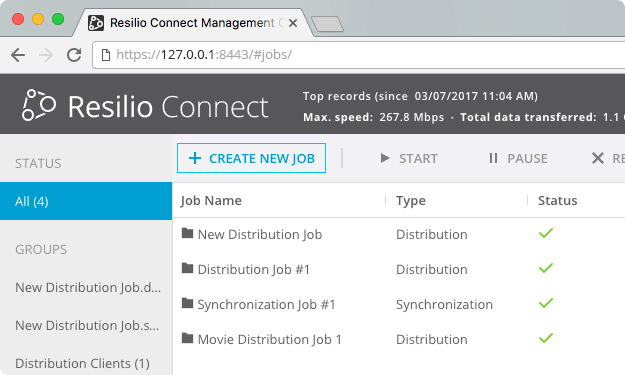The width and height of the screenshot is (625, 375).
Task: Open the New Distribution Job.d... group
Action: (x=88, y=287)
